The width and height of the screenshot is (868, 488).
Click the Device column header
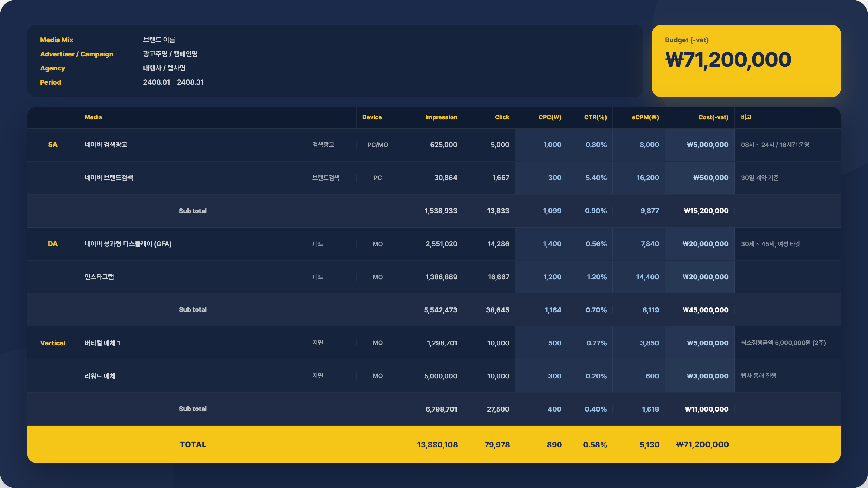pyautogui.click(x=372, y=117)
